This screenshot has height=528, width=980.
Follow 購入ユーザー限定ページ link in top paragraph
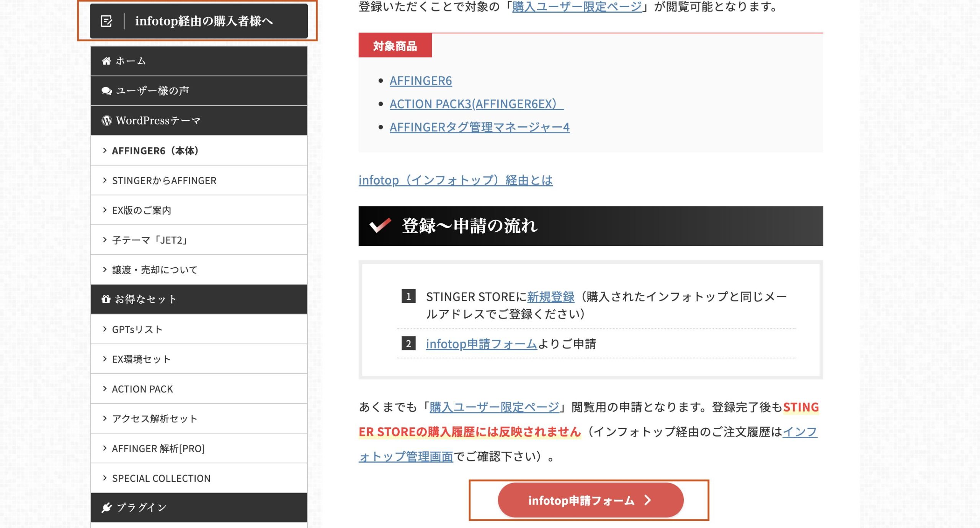(577, 7)
